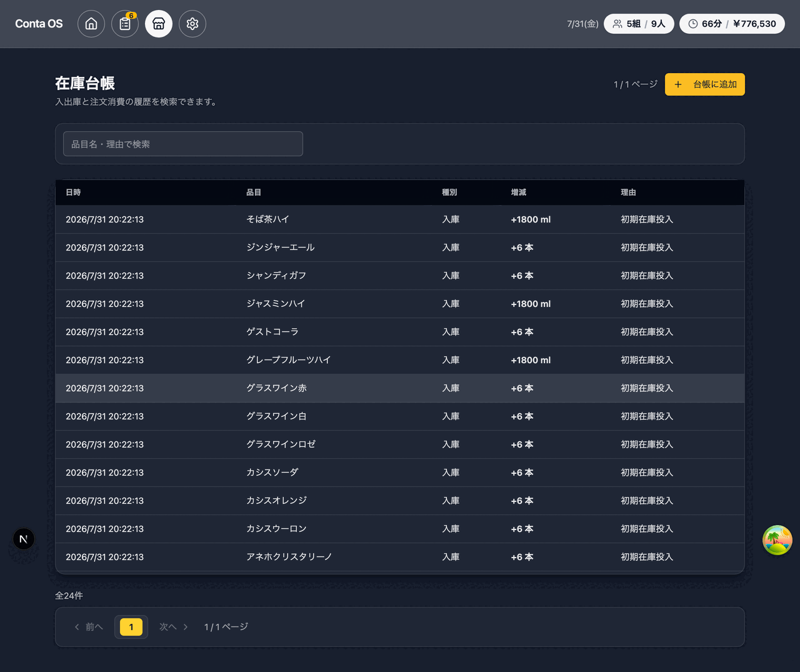
Task: Click the Conta OS logo text
Action: click(39, 24)
